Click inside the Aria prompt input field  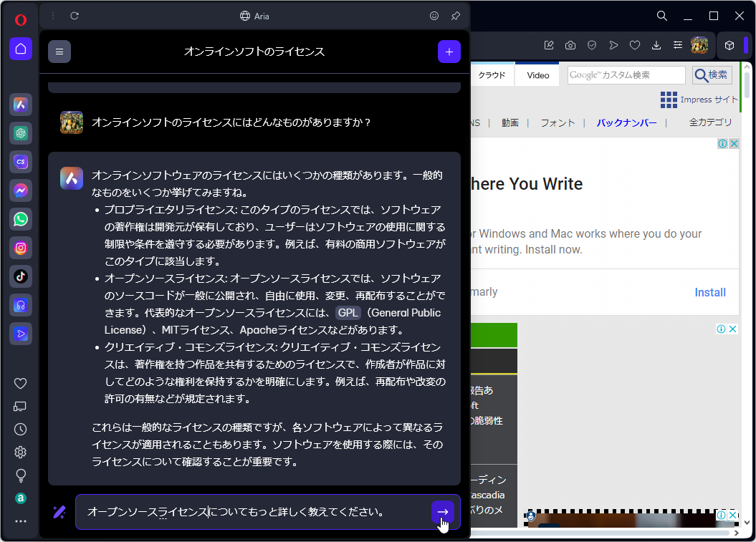(x=251, y=512)
